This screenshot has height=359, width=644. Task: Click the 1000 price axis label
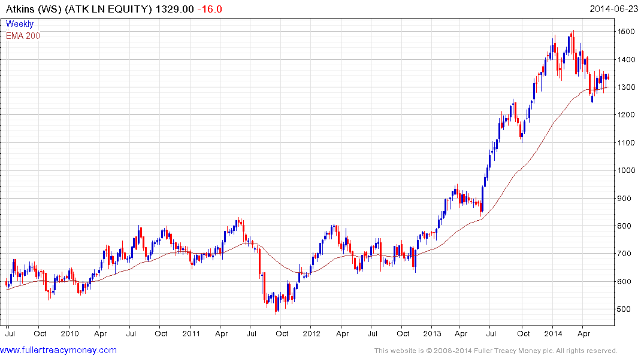(627, 171)
